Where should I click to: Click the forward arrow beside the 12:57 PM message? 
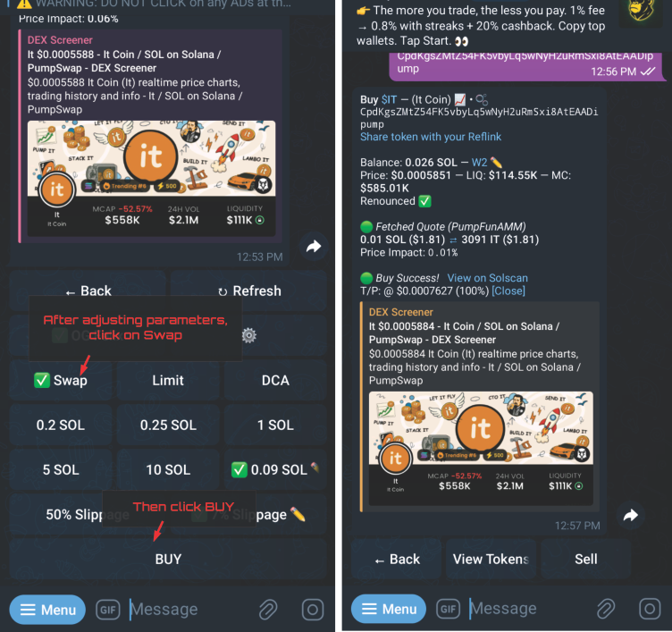pos(630,515)
